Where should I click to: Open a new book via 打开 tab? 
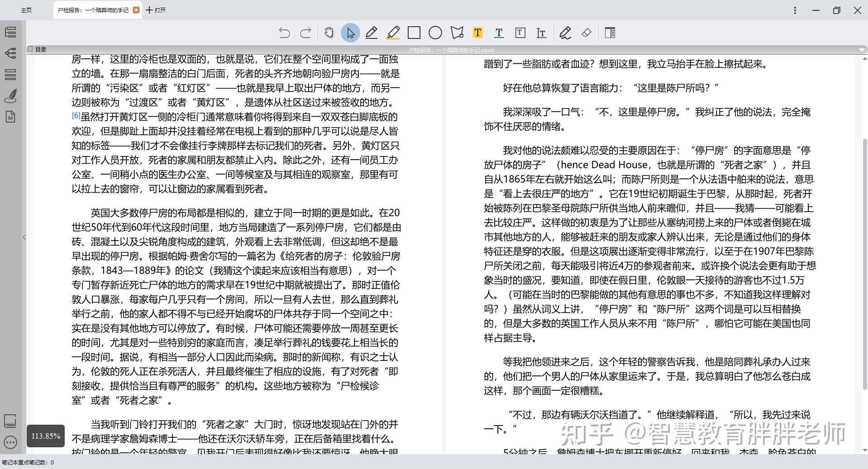(x=156, y=9)
